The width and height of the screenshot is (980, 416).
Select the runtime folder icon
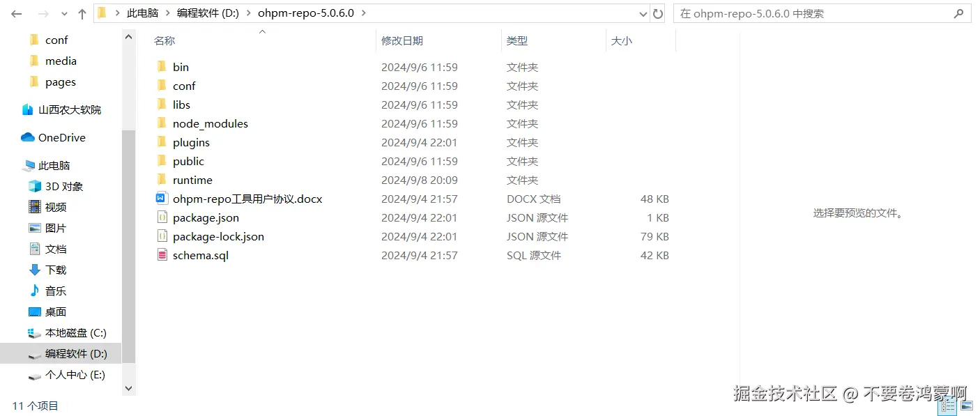[162, 179]
